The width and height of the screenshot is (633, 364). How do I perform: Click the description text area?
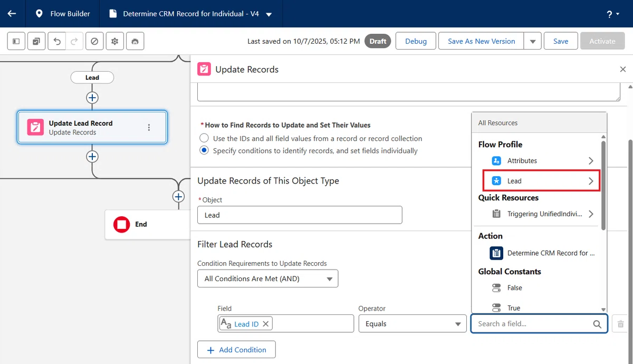(409, 92)
